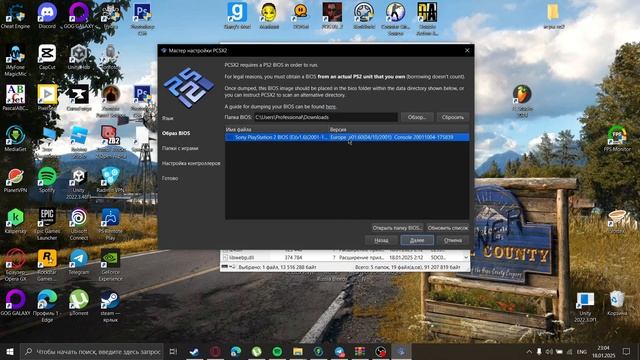Image resolution: width=640 pixels, height=360 pixels.
Task: Click 'Открыть папку BIOS...' button
Action: 397,228
